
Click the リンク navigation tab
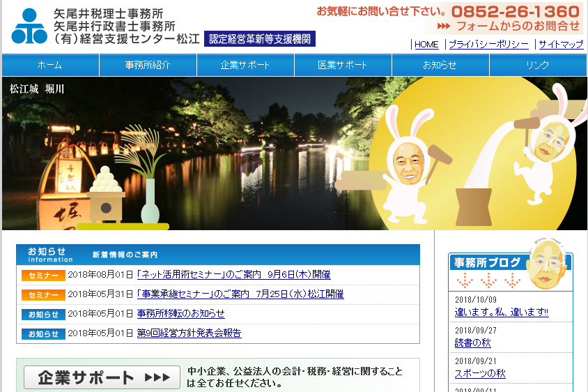538,65
